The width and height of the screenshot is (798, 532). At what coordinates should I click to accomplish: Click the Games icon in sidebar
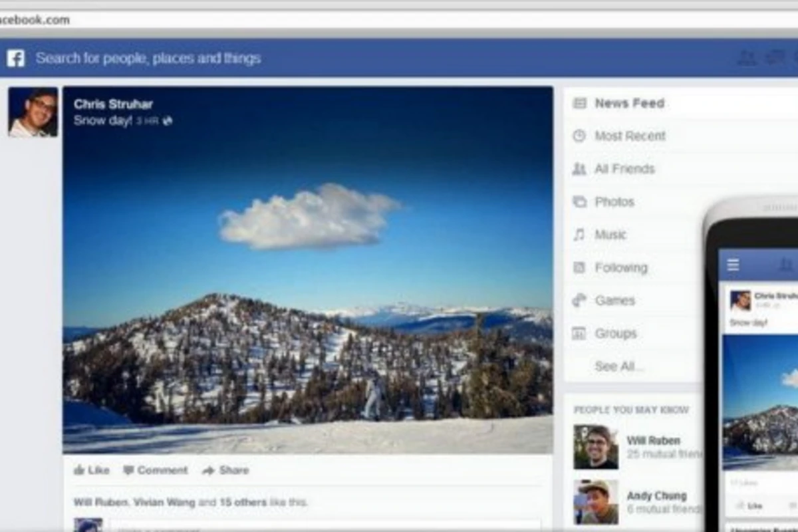click(x=580, y=301)
